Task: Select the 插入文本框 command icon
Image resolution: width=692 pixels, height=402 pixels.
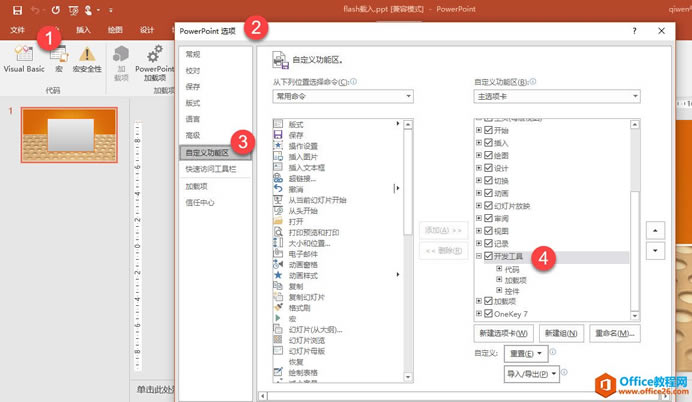Action: (x=278, y=167)
